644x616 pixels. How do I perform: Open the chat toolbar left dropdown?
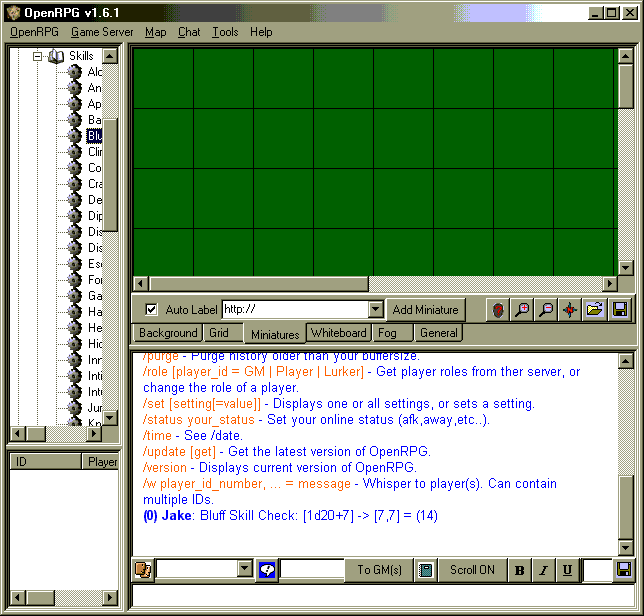(245, 570)
